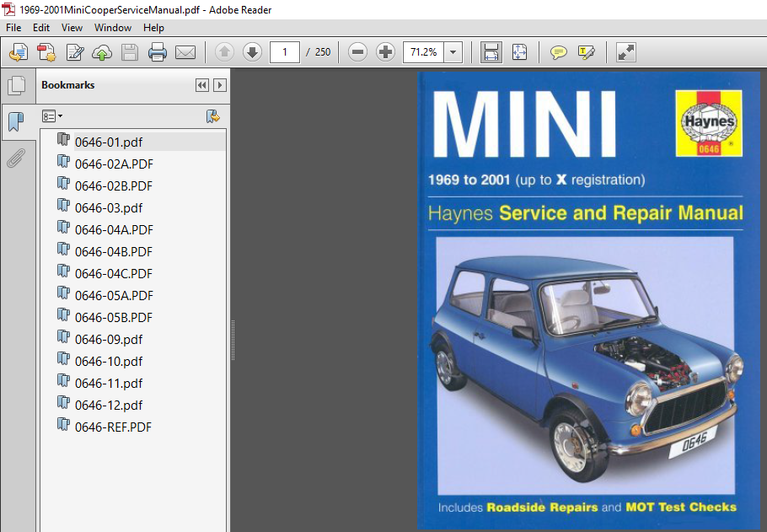Open the Attachments paperclip panel

click(16, 159)
